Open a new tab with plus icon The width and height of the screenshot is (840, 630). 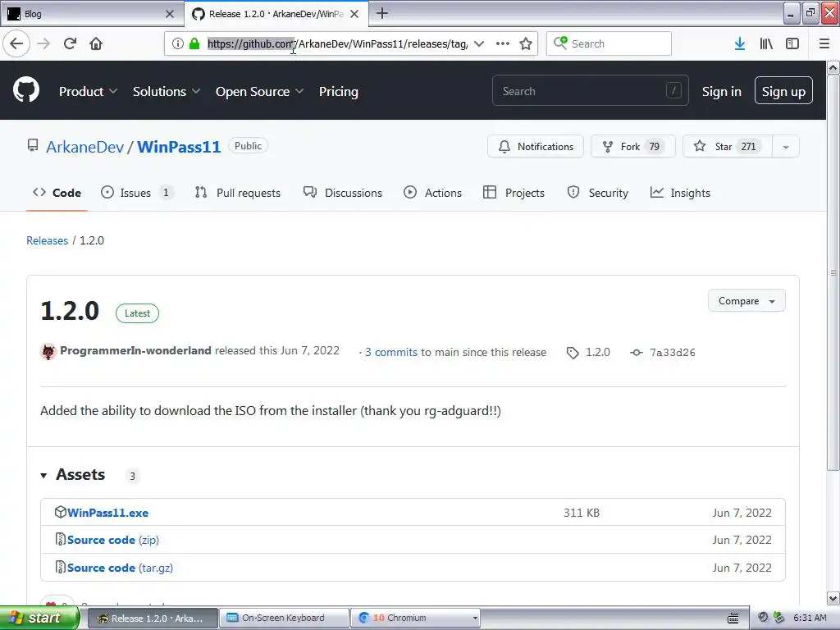382,13
